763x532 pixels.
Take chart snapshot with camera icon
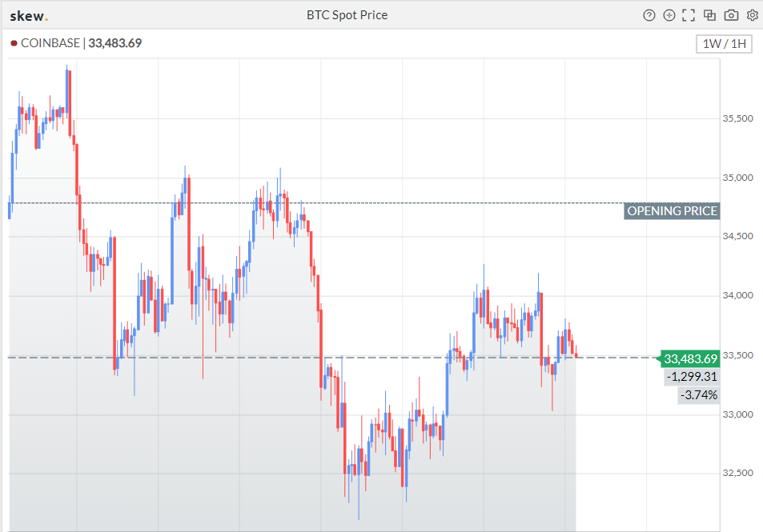[731, 15]
